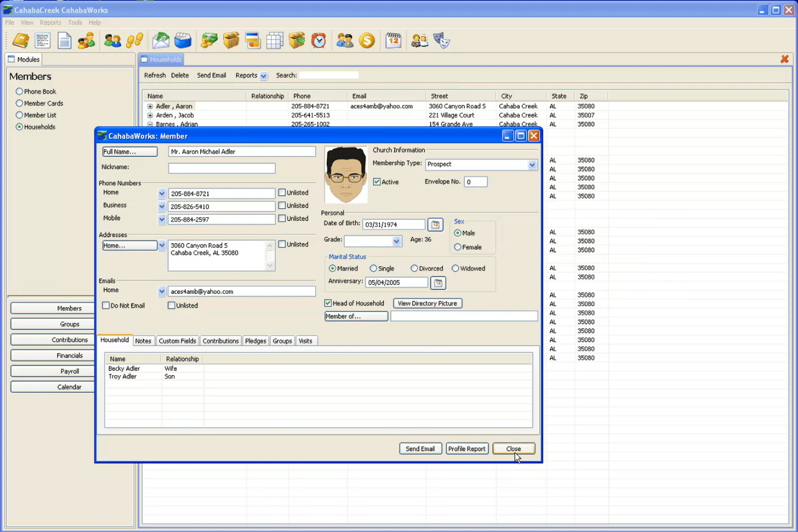798x532 pixels.
Task: Enable the Do Not Email checkbox
Action: tap(106, 306)
